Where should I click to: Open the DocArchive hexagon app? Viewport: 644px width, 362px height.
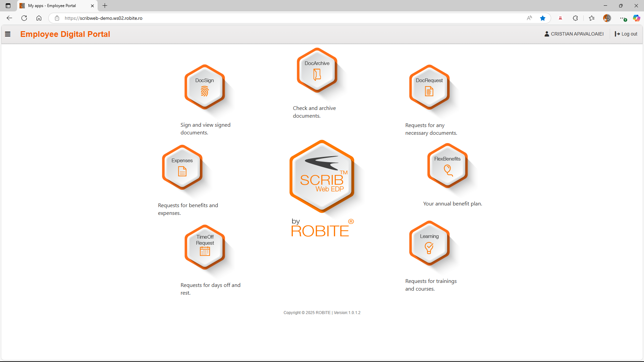click(x=317, y=70)
